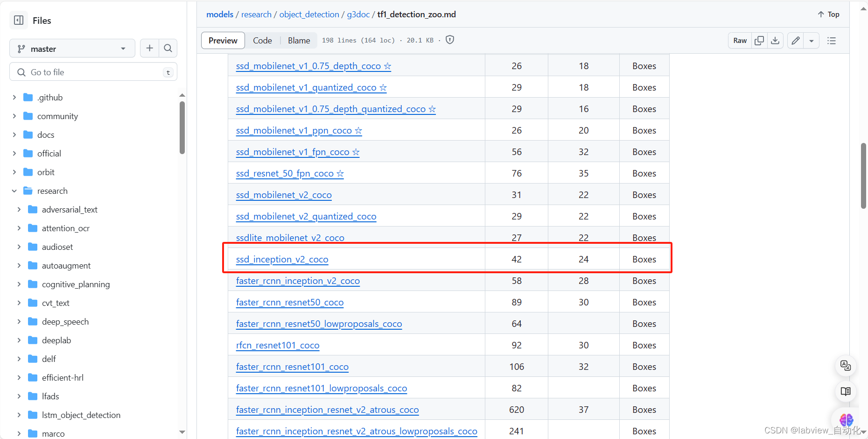Open faster_rcnn_inception_resnet_v2_atrous_coco link

pos(328,410)
